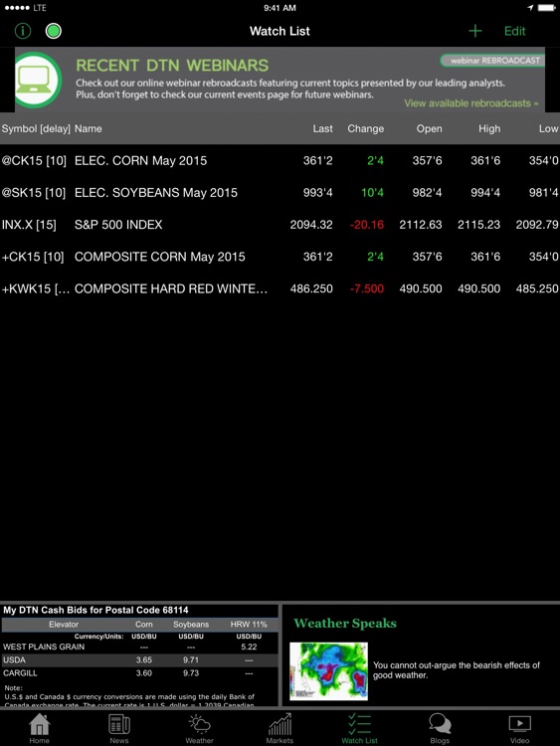The height and width of the screenshot is (746, 560).
Task: Select the WEST PLAINS GRAIN elevator row
Action: tap(140, 647)
